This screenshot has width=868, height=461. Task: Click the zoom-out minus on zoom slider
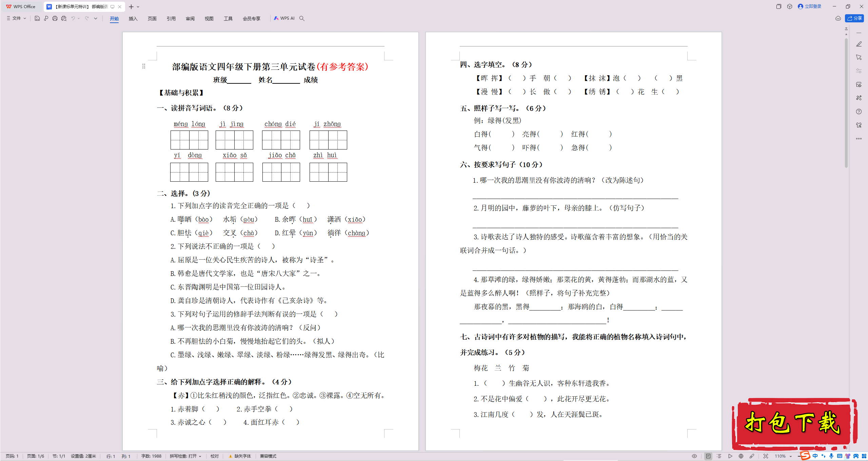[x=799, y=456]
